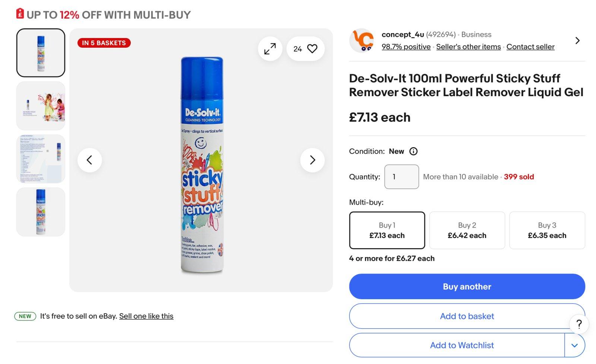Open the question mark help button
The height and width of the screenshot is (364, 596).
[x=579, y=324]
